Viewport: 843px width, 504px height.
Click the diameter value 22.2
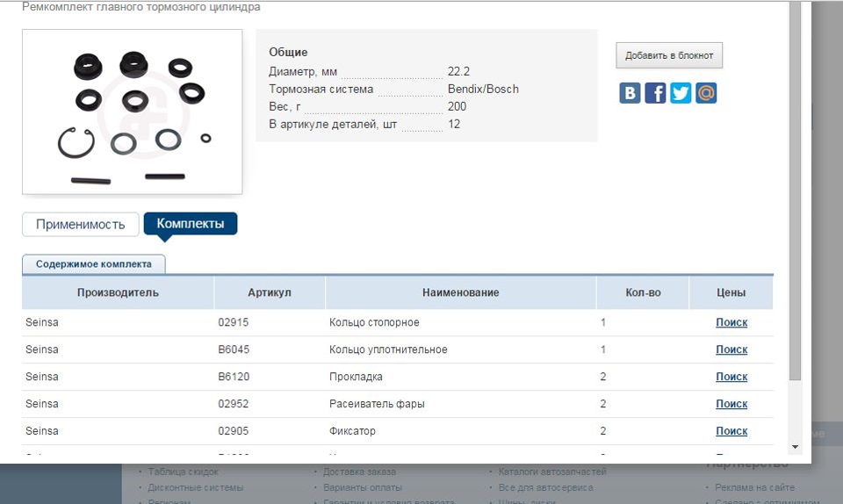click(x=458, y=71)
